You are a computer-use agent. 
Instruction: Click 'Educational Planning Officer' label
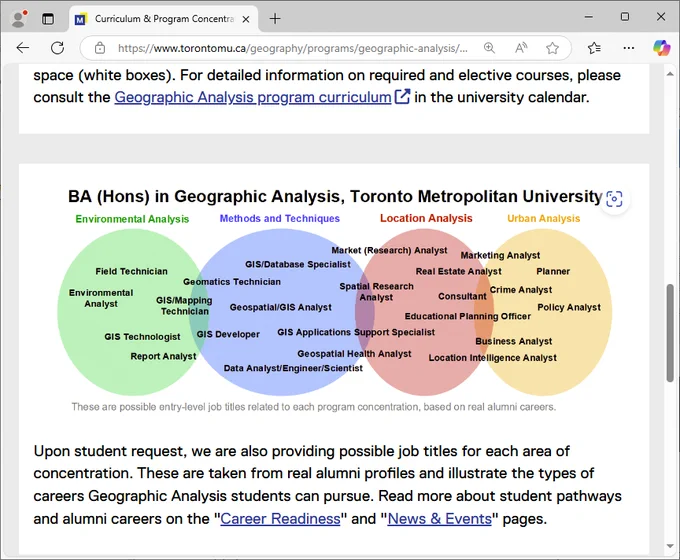coord(468,316)
